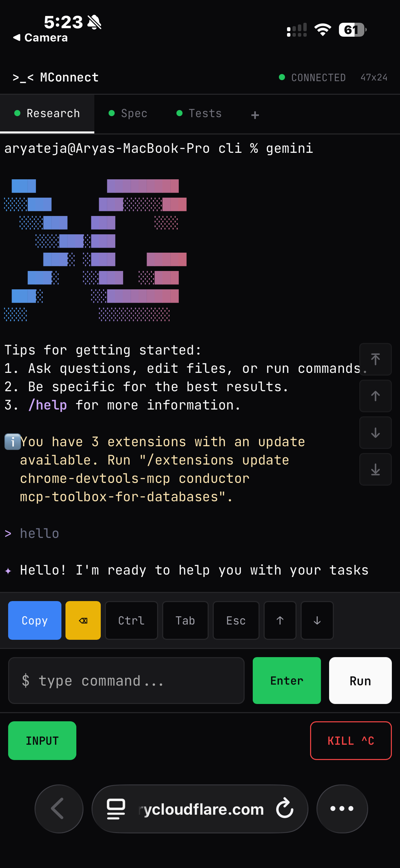The image size is (400, 868).
Task: Click the green Enter button
Action: point(287,681)
